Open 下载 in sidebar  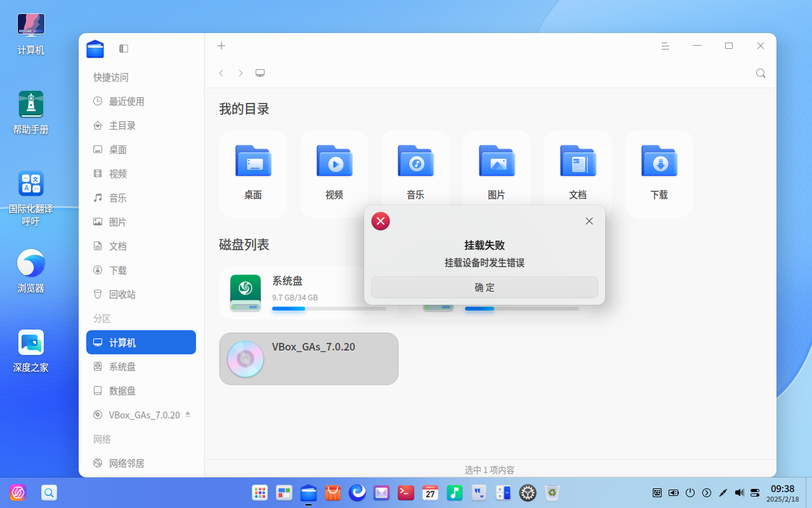(141, 271)
